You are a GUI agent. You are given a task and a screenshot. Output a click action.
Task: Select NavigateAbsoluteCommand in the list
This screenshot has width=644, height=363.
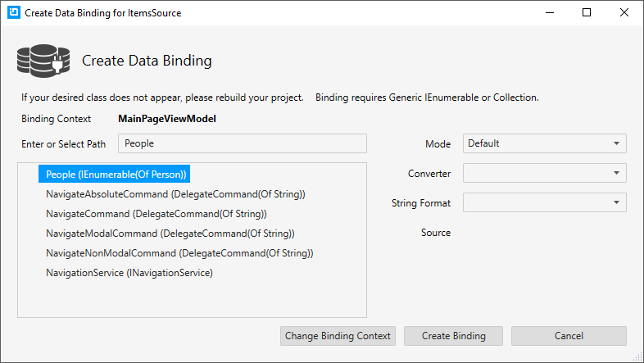tap(175, 194)
